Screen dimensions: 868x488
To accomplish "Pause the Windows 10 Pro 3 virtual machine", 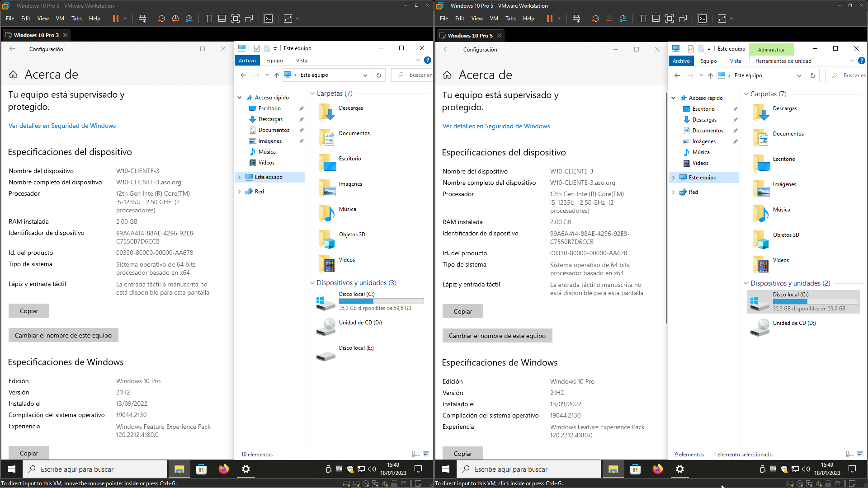I will coord(116,19).
